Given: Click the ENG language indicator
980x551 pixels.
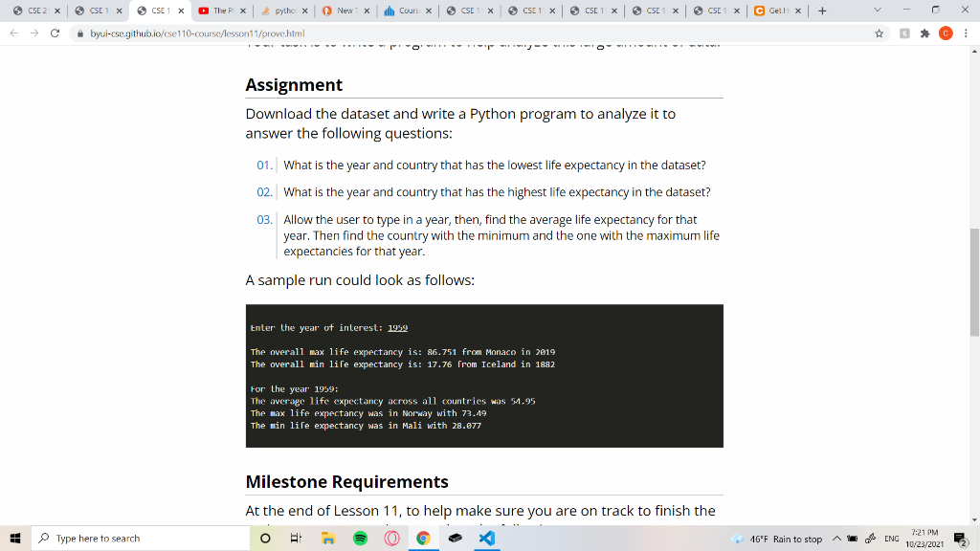Looking at the screenshot, I should [892, 539].
